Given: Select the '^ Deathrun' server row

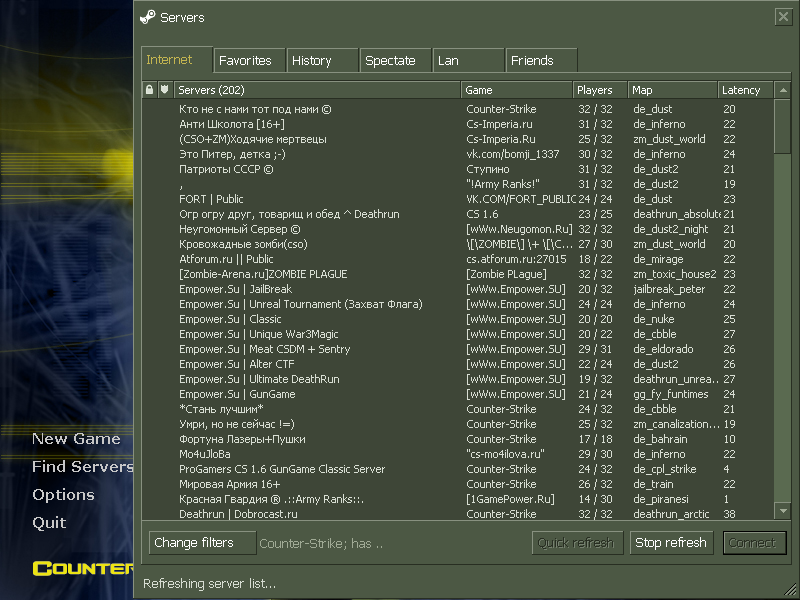Looking at the screenshot, I should click(x=458, y=214).
